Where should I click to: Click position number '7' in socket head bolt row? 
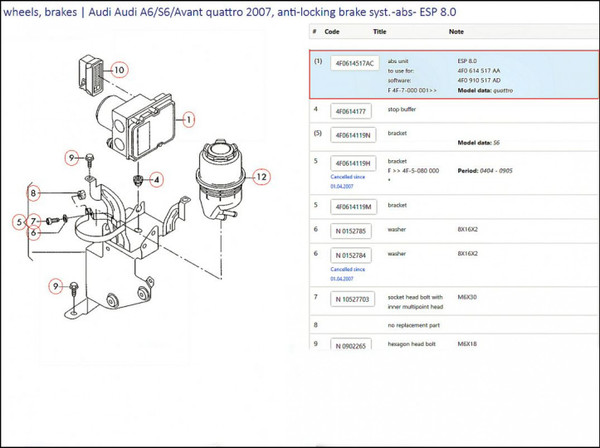(316, 297)
